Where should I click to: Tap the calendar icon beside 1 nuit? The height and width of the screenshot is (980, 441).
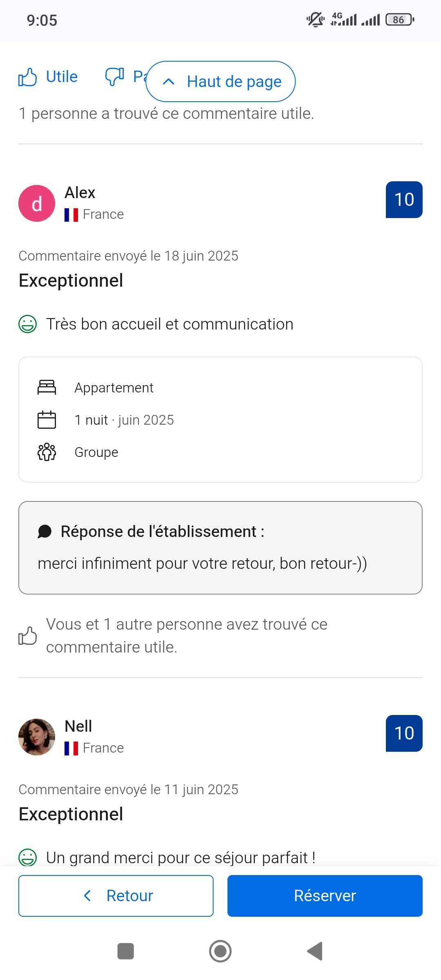47,420
